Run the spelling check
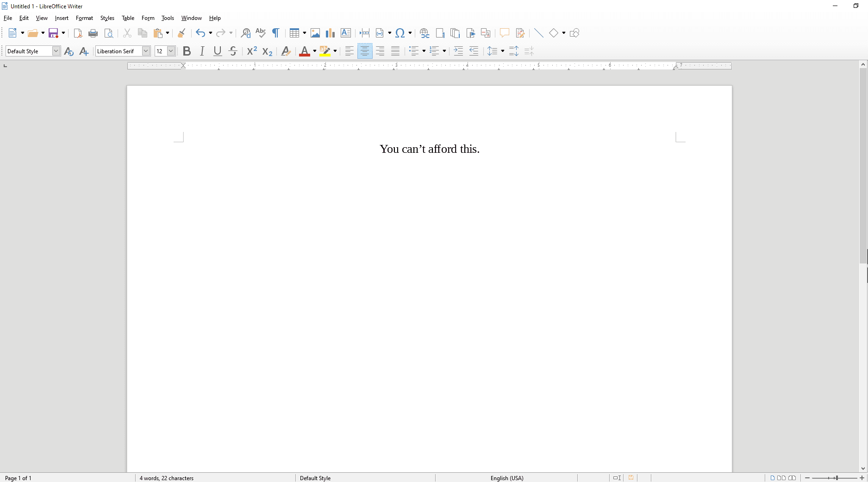The height and width of the screenshot is (482, 868). tap(261, 33)
